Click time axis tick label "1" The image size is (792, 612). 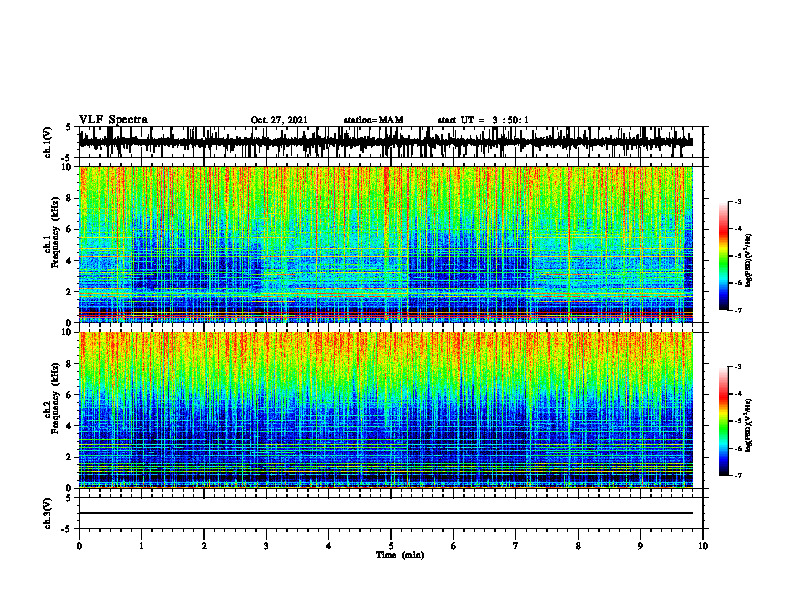click(x=141, y=546)
